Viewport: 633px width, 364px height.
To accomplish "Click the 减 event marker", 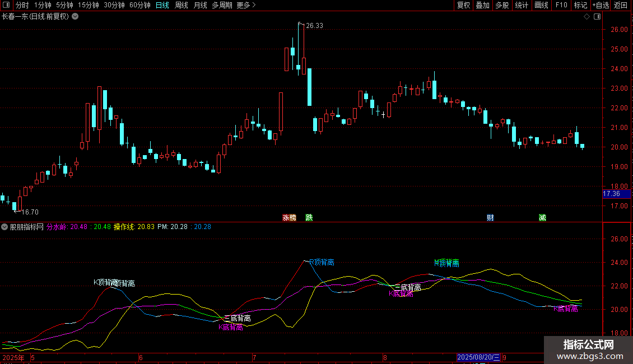I will click(x=543, y=217).
